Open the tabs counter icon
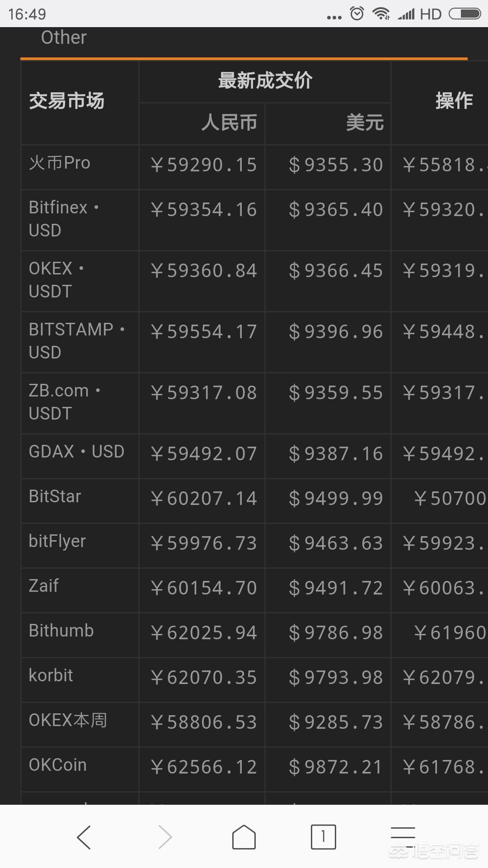 point(323,837)
